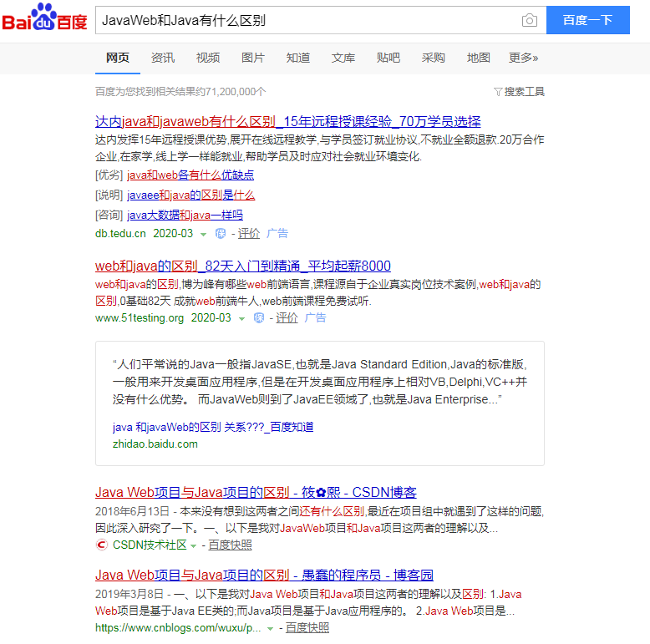Switch to the 视频 tab

[208, 58]
